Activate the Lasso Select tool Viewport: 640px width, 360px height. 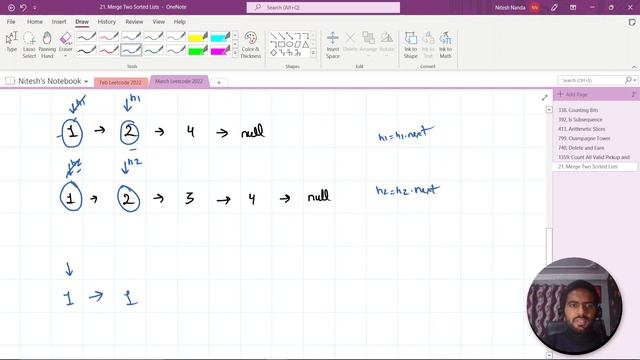29,44
